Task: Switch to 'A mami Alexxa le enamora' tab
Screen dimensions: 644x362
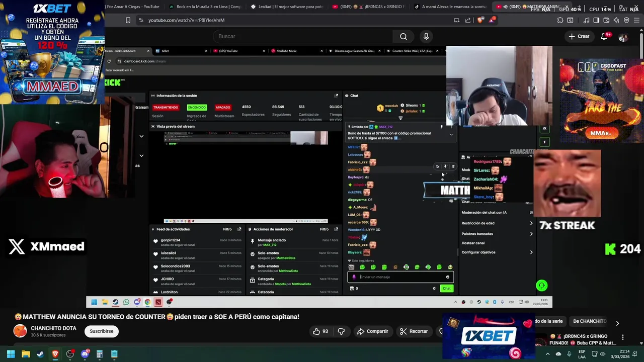Action: tap(450, 7)
